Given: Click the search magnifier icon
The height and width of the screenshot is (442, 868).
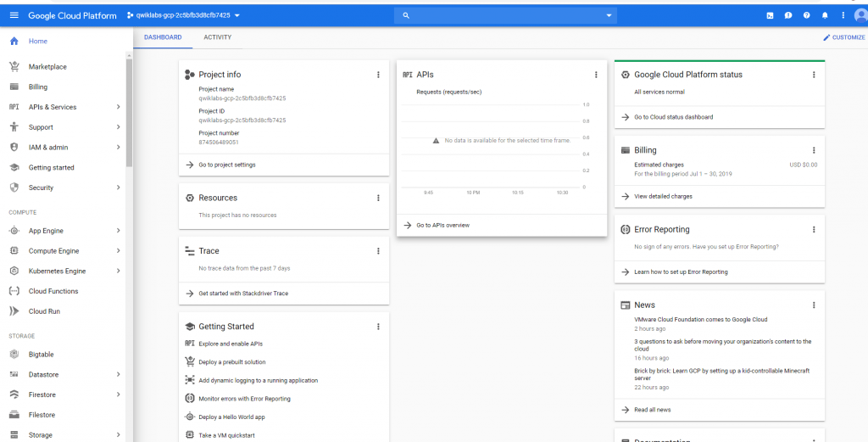Looking at the screenshot, I should (x=406, y=15).
